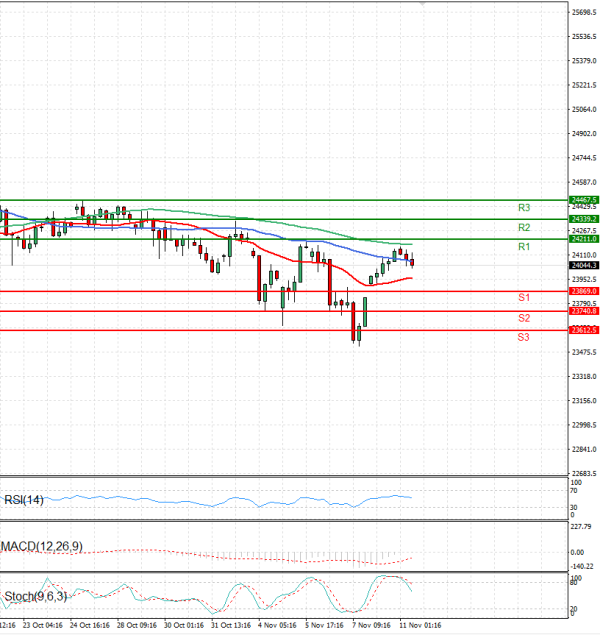The image size is (600, 635).
Task: Click the 4 Nov 05:16 time axis label
Action: 277,626
